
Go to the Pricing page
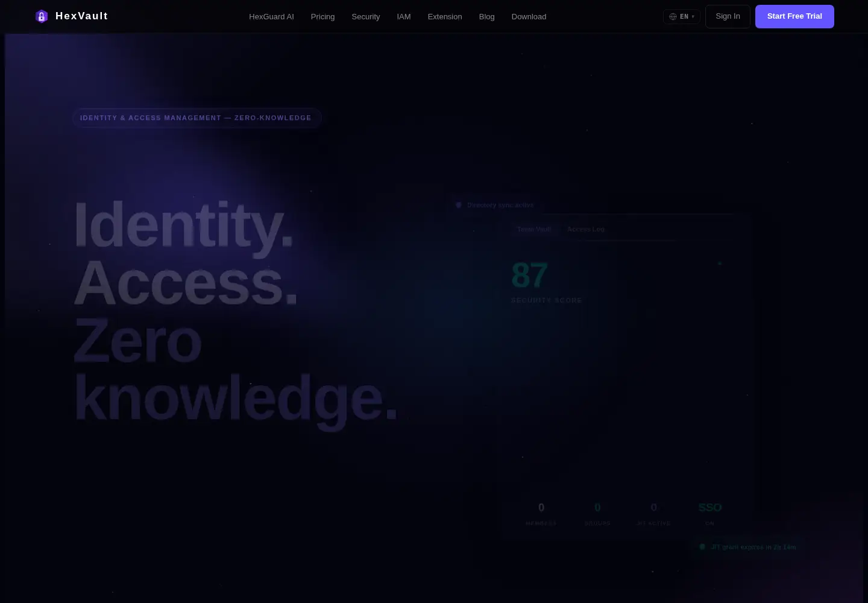pyautogui.click(x=322, y=17)
